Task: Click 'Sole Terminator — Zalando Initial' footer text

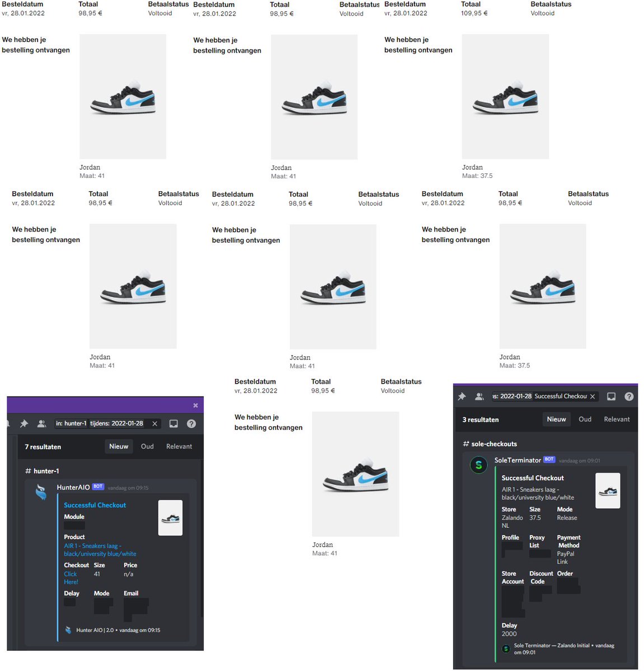Action: click(x=552, y=645)
